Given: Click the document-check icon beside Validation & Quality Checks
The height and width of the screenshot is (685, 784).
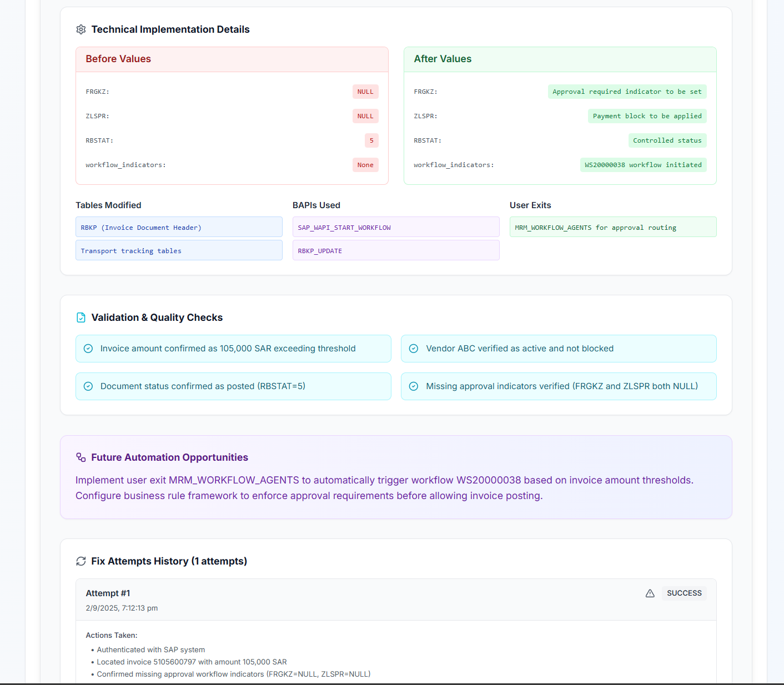Looking at the screenshot, I should click(x=81, y=318).
